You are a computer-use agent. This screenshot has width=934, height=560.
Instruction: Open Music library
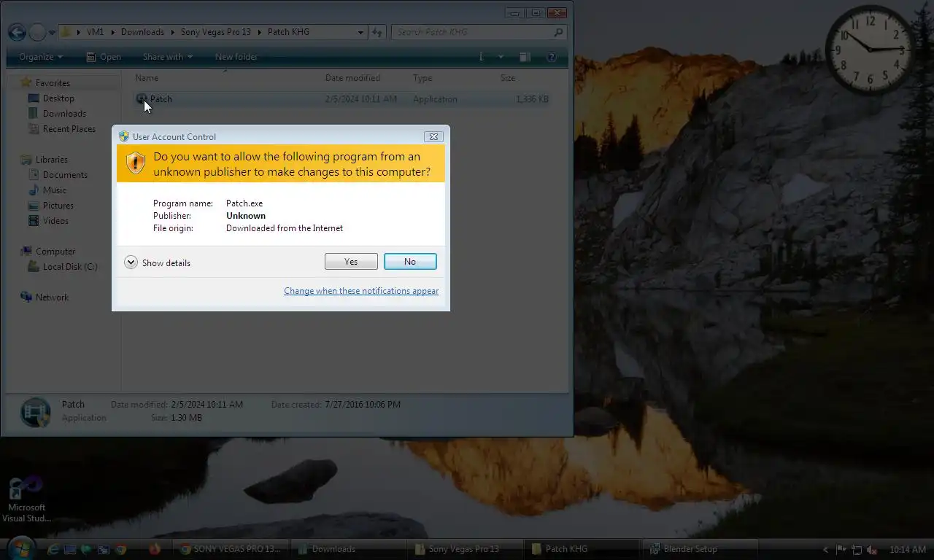click(54, 190)
